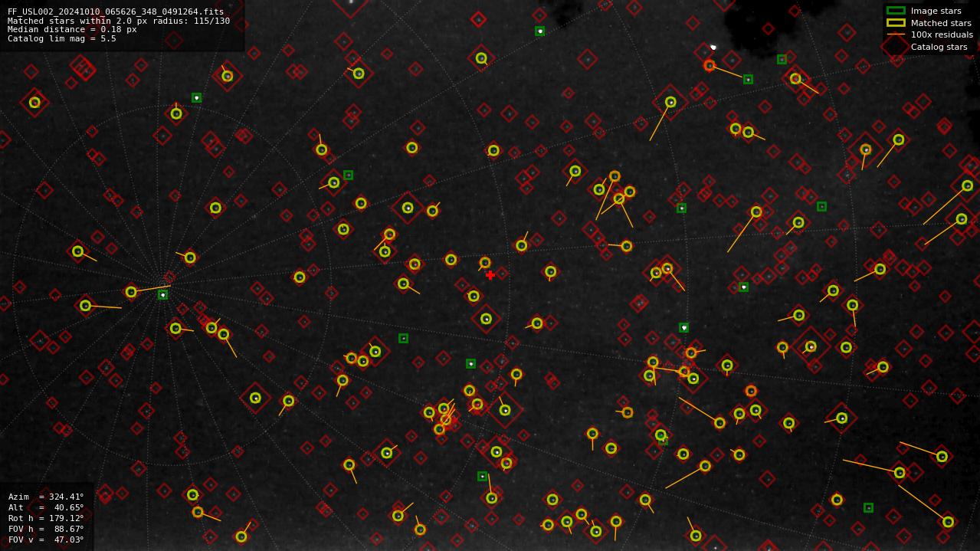
Task: Select the FITS file name text
Action: click(116, 12)
